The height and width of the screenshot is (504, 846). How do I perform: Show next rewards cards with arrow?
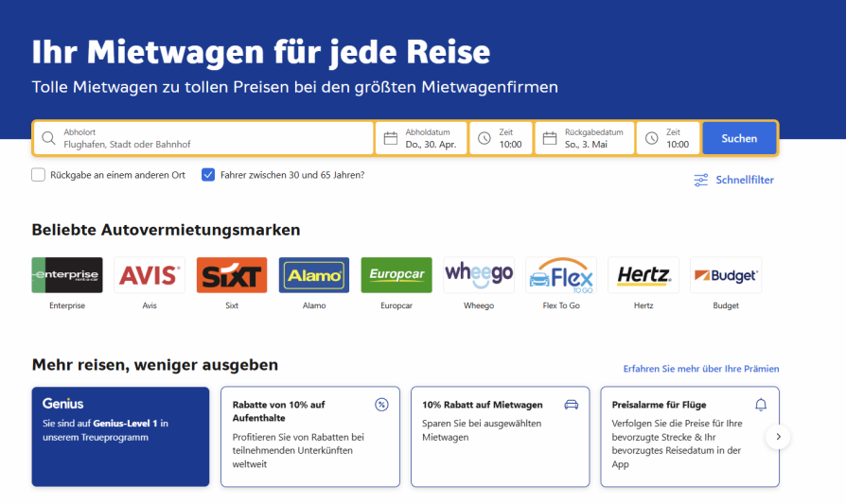point(778,437)
